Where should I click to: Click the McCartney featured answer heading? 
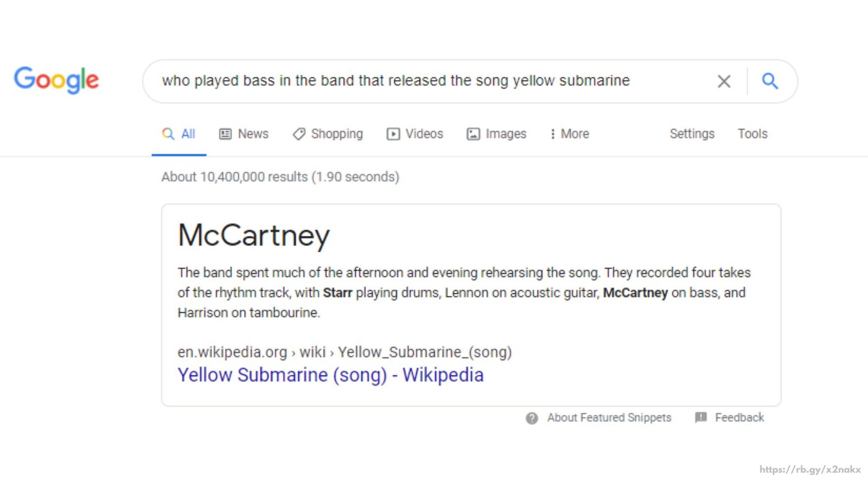[254, 235]
